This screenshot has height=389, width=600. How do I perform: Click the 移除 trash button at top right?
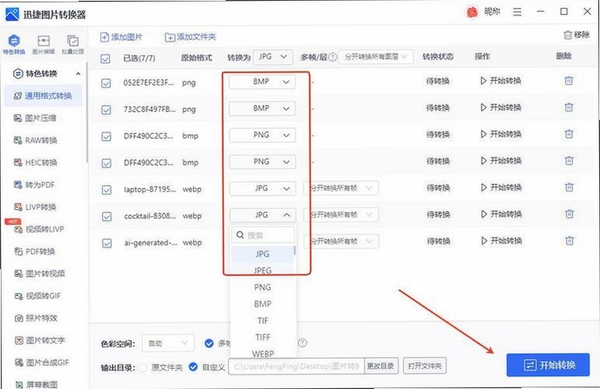[576, 35]
